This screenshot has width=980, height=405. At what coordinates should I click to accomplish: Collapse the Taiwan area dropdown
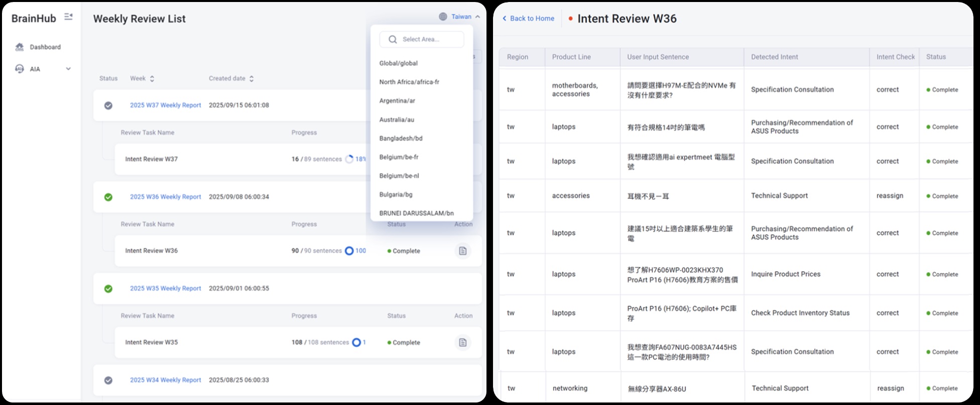(x=477, y=17)
